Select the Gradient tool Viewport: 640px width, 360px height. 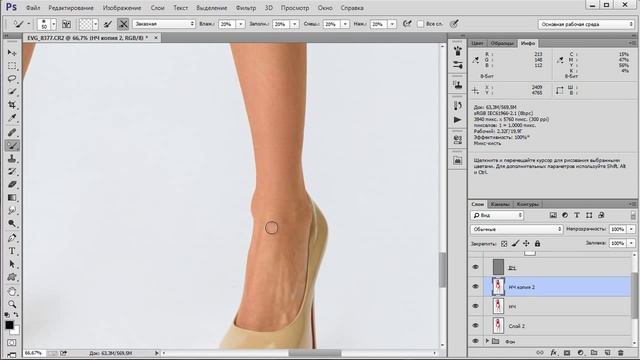point(12,198)
